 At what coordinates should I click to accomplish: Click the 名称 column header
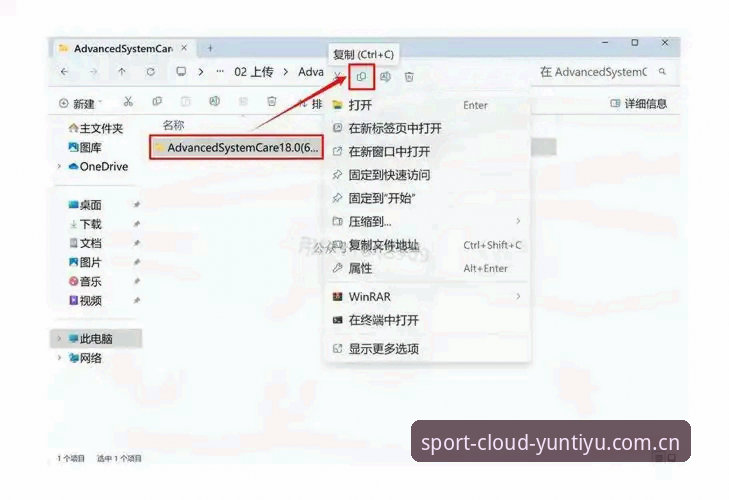pyautogui.click(x=173, y=125)
